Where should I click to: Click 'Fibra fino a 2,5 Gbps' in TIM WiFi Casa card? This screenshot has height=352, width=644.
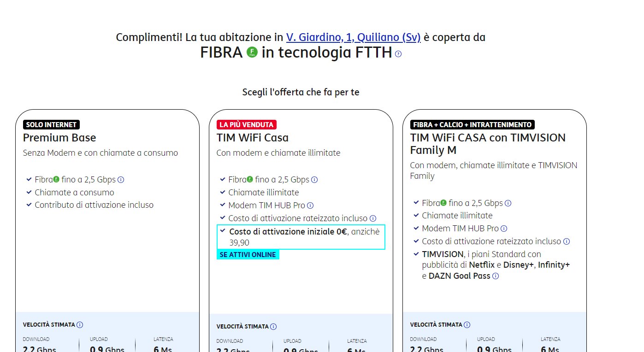269,180
